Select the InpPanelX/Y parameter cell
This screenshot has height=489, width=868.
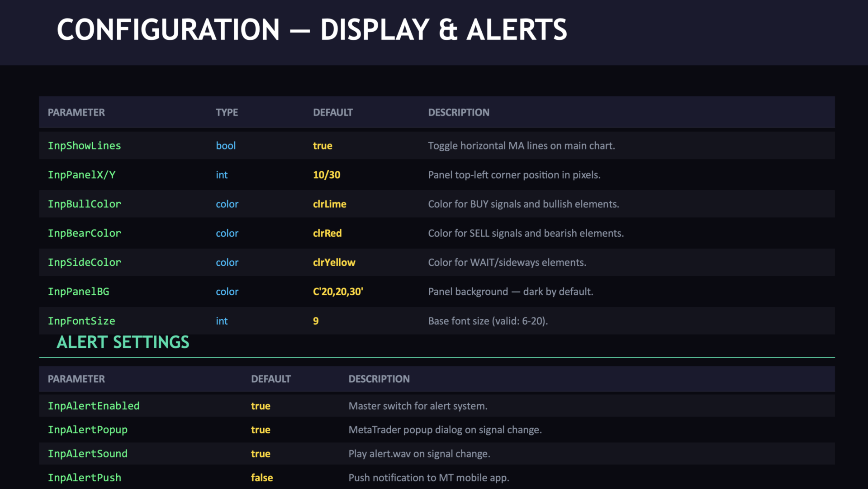[81, 175]
